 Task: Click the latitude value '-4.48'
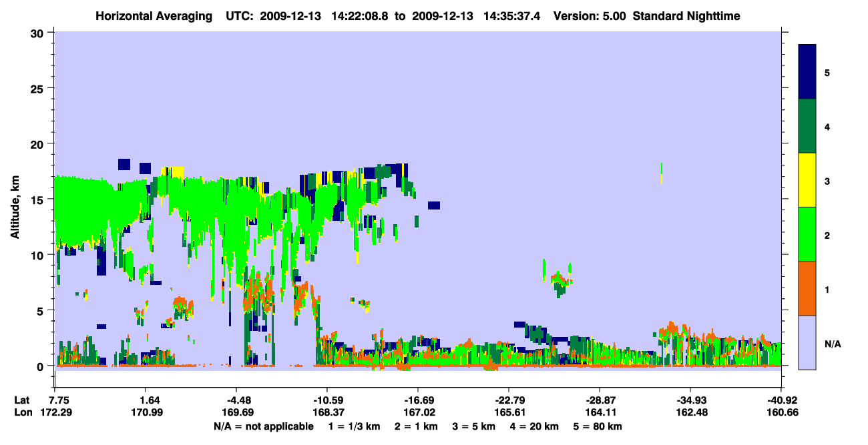pyautogui.click(x=238, y=400)
